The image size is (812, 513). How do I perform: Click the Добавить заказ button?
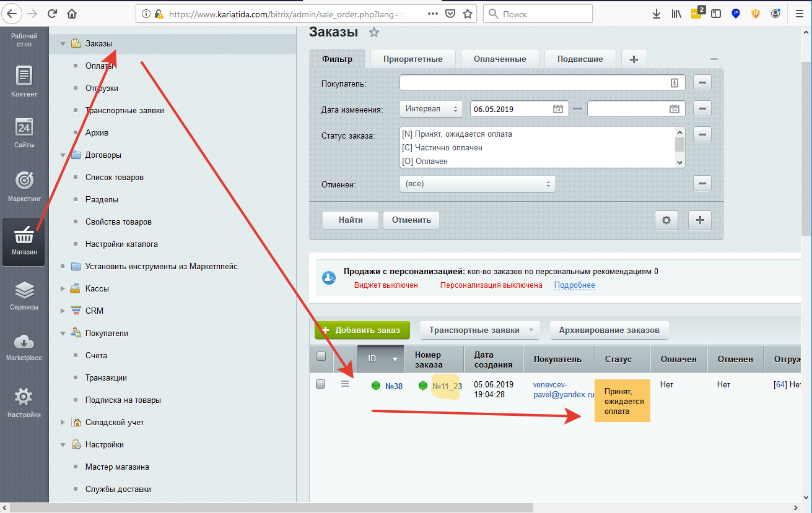[362, 330]
